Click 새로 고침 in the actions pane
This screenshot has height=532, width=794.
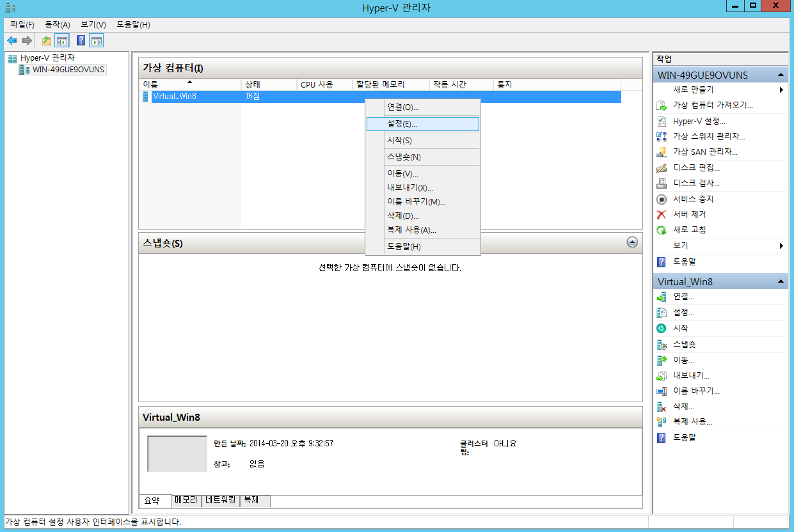[720, 230]
